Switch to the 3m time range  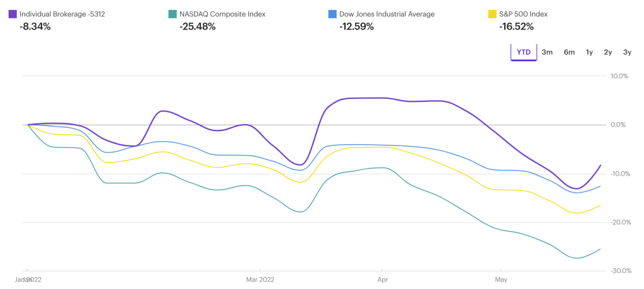(x=547, y=52)
